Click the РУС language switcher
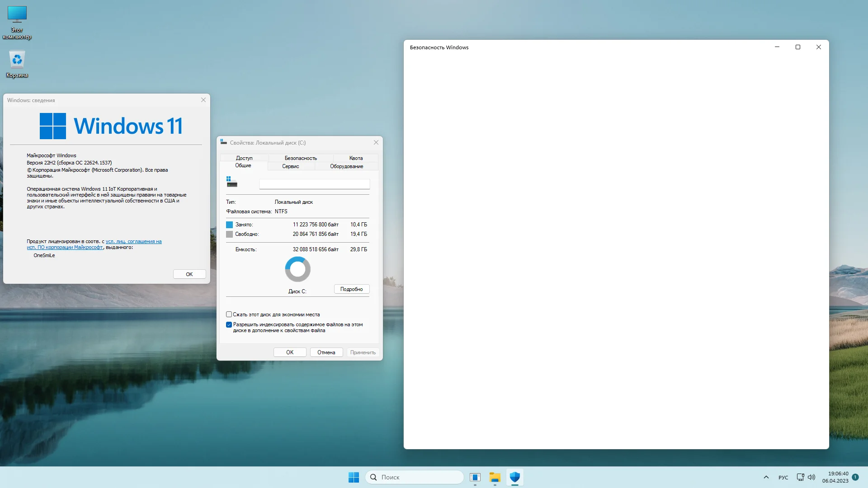The width and height of the screenshot is (868, 488). pyautogui.click(x=783, y=478)
